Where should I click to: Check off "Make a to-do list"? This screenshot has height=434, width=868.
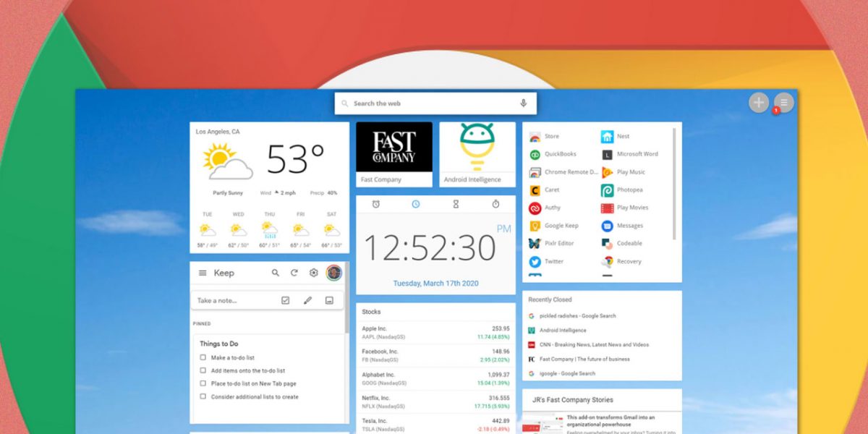tap(202, 357)
